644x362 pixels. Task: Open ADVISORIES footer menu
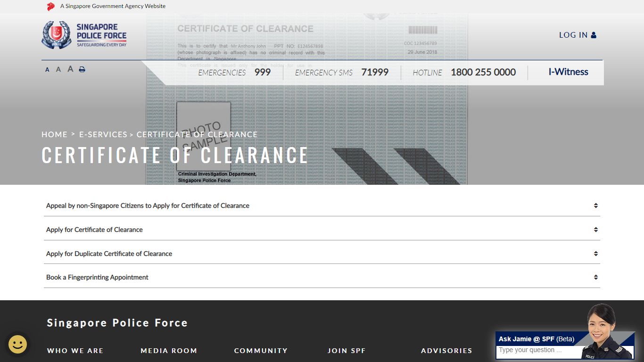(x=446, y=351)
